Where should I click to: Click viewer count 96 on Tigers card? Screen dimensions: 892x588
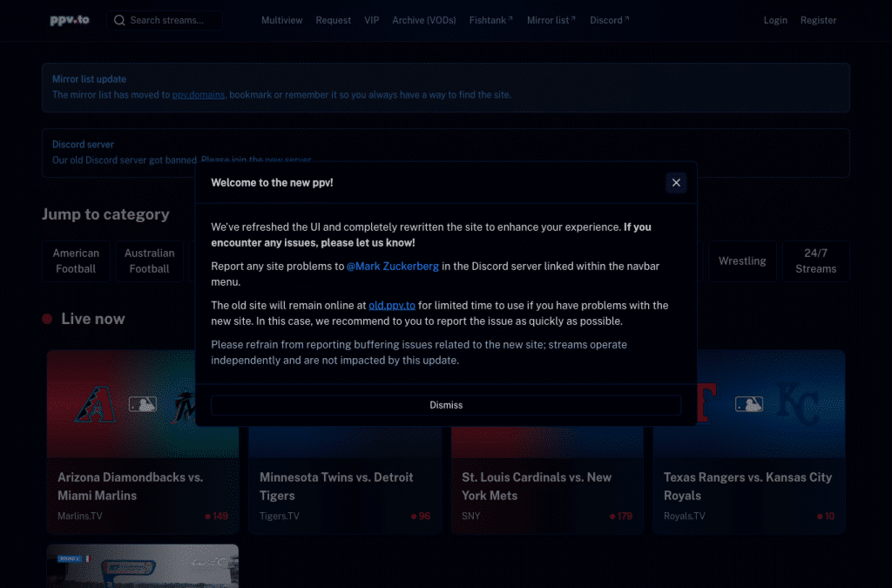(x=421, y=517)
